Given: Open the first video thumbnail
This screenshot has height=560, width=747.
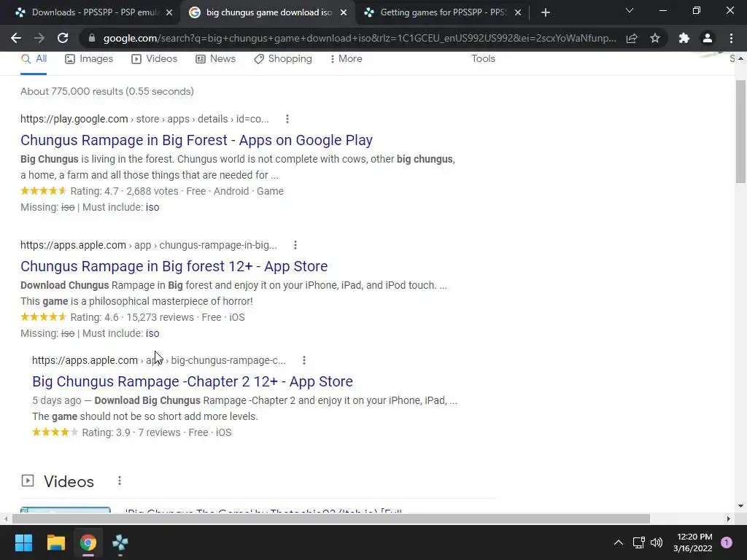Looking at the screenshot, I should coord(66,510).
